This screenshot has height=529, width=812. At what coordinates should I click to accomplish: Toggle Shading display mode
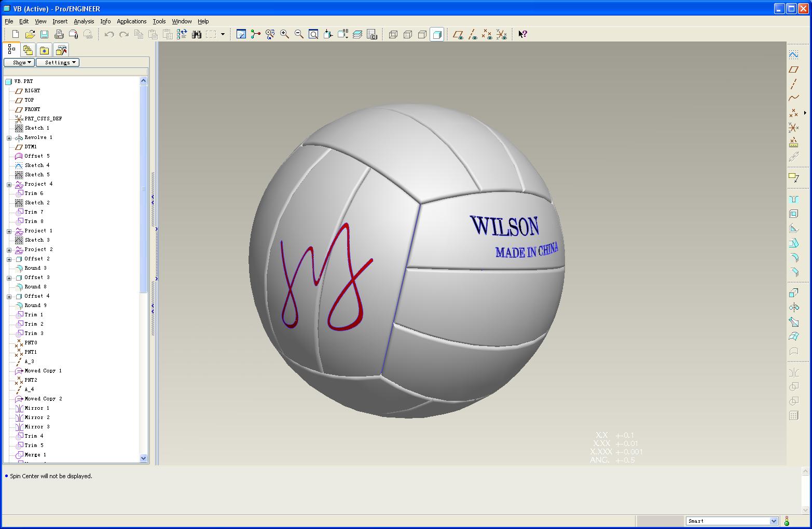click(437, 34)
